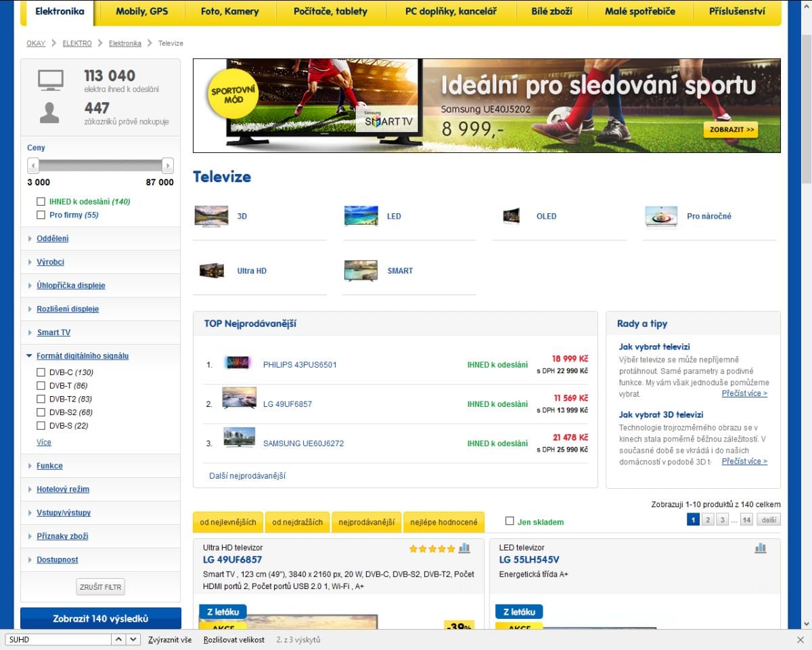Open the Počítače, tablety menu tab
812x650 pixels.
pos(331,12)
